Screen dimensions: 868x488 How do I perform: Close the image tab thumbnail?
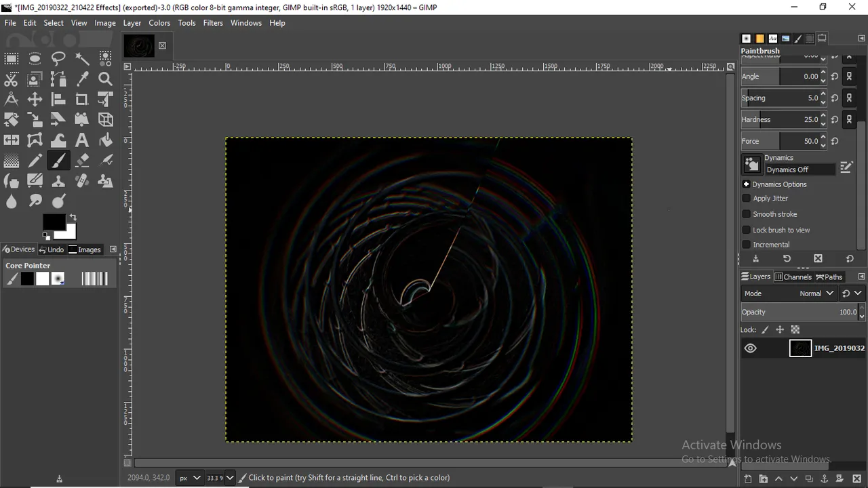tap(162, 45)
